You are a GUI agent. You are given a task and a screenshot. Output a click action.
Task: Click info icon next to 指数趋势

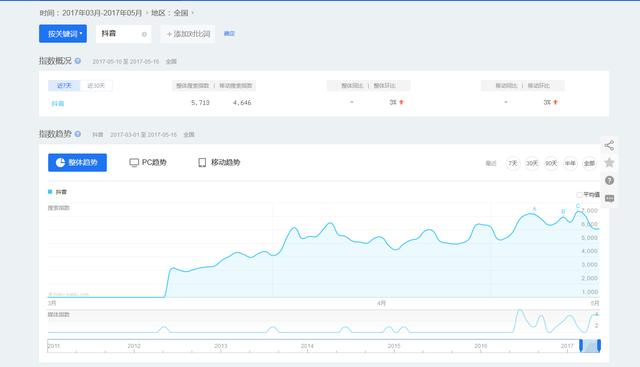(78, 134)
